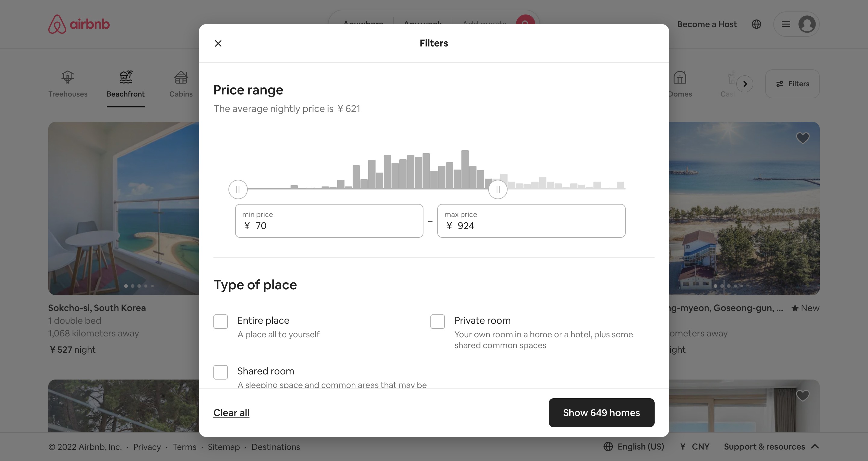The height and width of the screenshot is (461, 868).
Task: Close the Filters dialog with the X
Action: (218, 43)
